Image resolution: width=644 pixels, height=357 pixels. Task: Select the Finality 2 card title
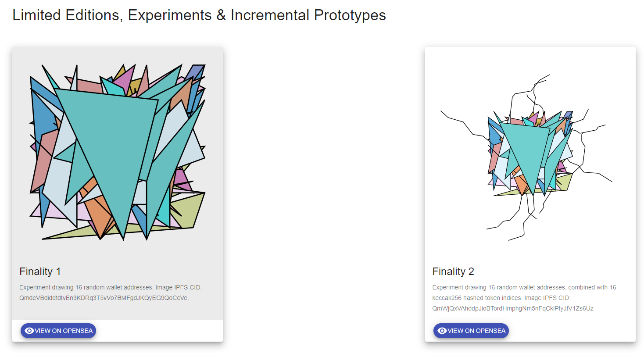tap(453, 271)
